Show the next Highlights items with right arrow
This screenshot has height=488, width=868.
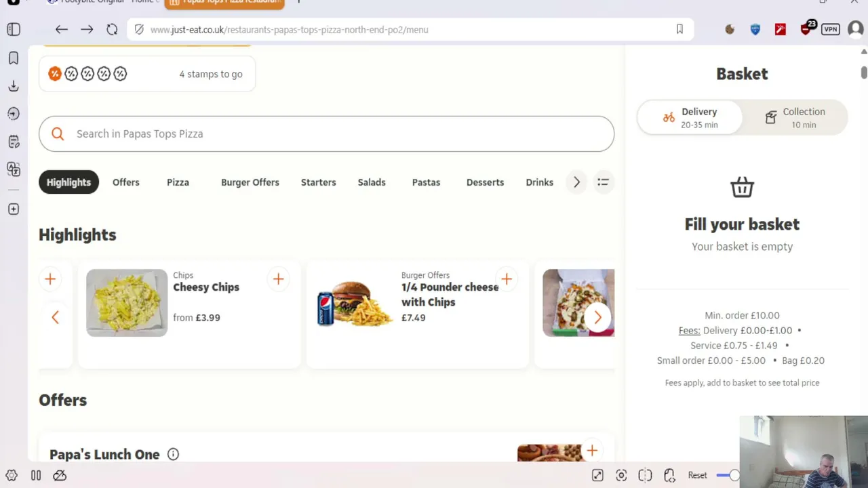(x=597, y=317)
